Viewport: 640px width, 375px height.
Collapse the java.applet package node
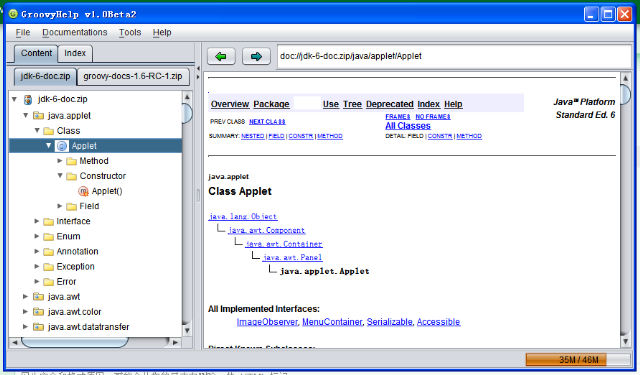click(x=25, y=115)
